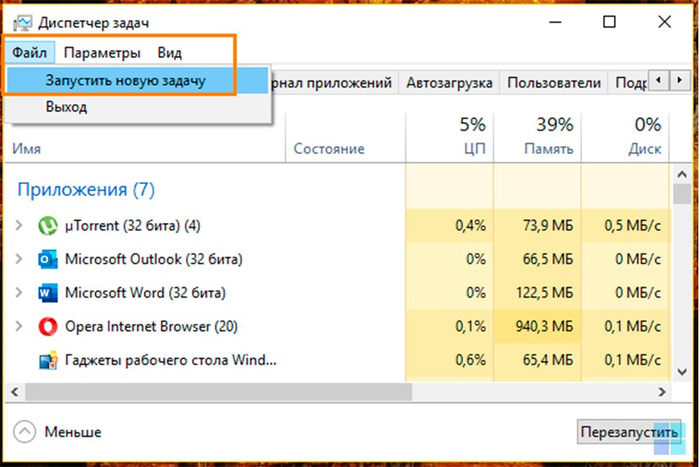Image resolution: width=700 pixels, height=467 pixels.
Task: Expand the µTorrent process group
Action: pos(19,225)
